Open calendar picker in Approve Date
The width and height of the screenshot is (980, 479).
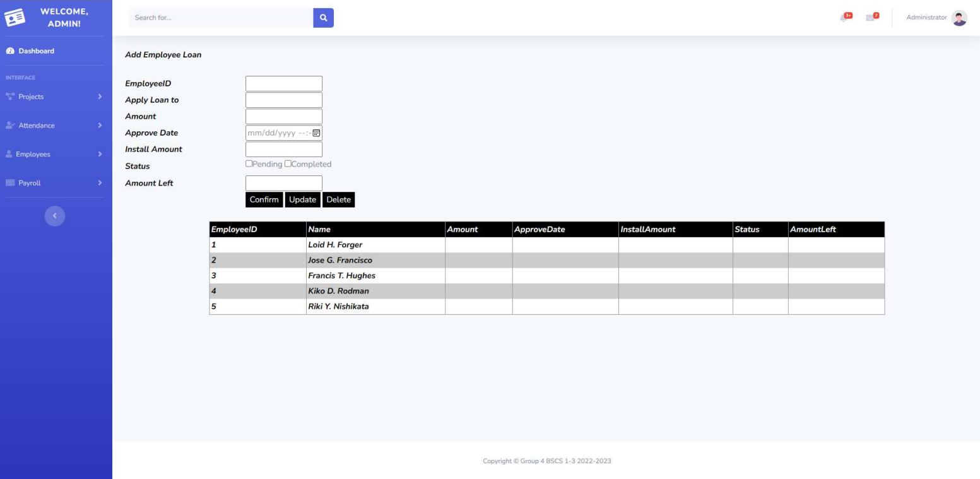(317, 133)
